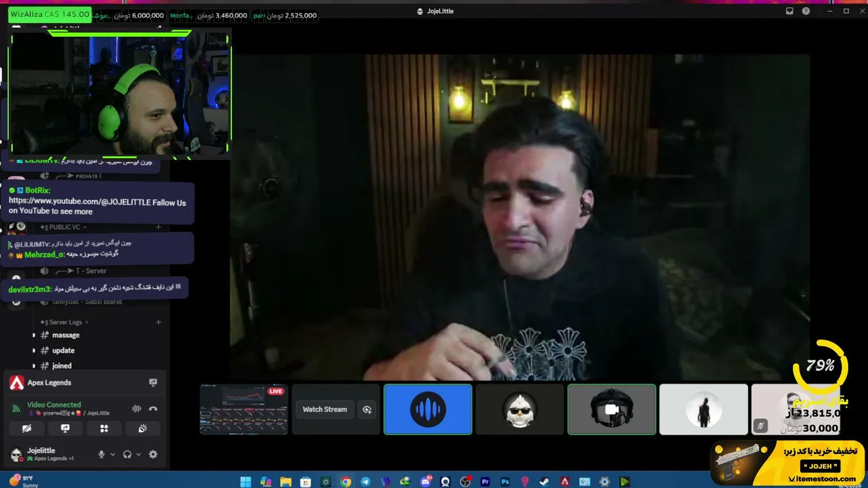Click the Jojelittle user avatar
868x488 pixels.
click(16, 454)
